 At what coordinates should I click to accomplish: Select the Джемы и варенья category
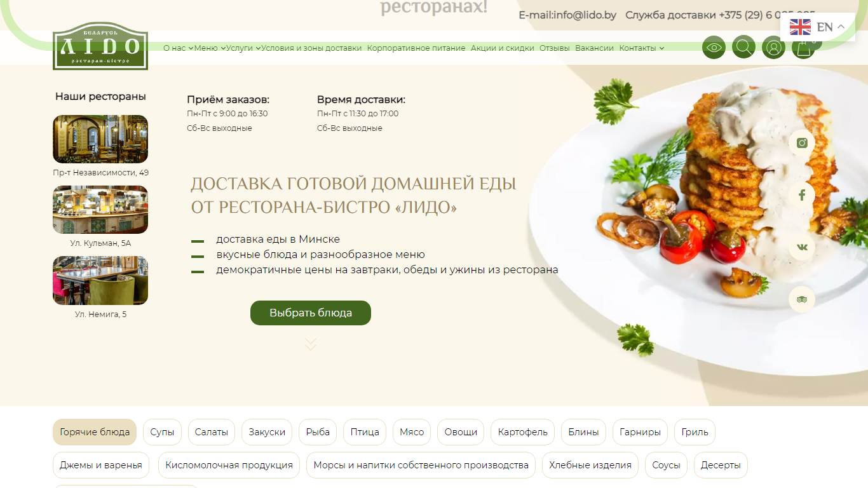point(101,465)
